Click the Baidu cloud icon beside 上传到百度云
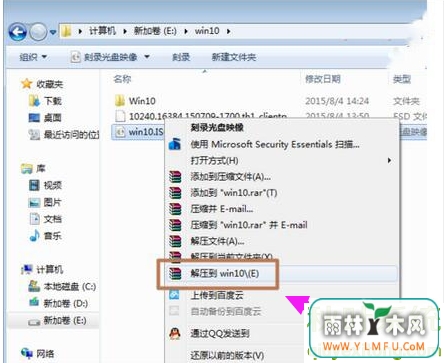 click(174, 295)
